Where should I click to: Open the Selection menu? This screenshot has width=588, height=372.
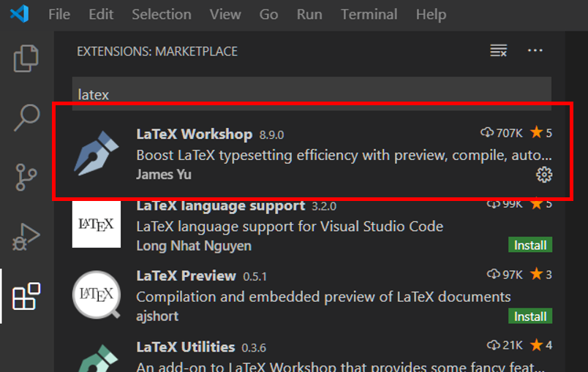click(160, 15)
